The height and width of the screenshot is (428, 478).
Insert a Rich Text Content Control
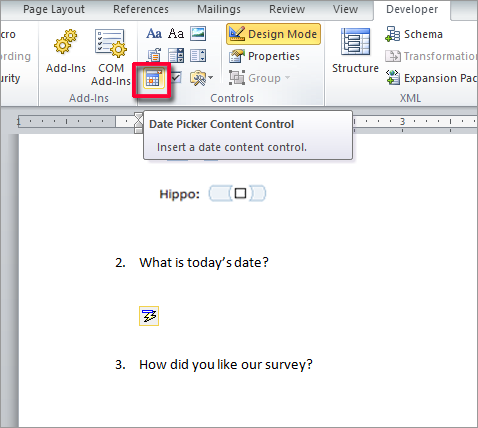[154, 34]
